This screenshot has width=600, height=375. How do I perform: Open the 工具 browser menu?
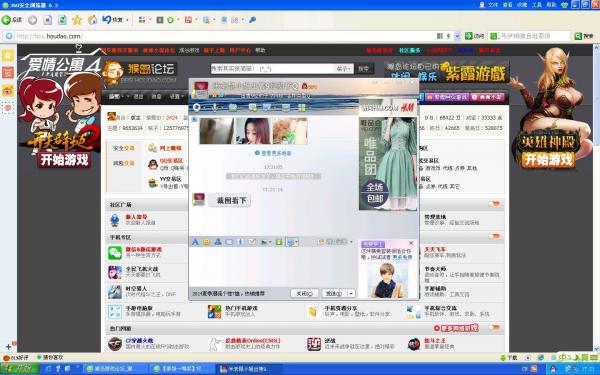tap(537, 5)
